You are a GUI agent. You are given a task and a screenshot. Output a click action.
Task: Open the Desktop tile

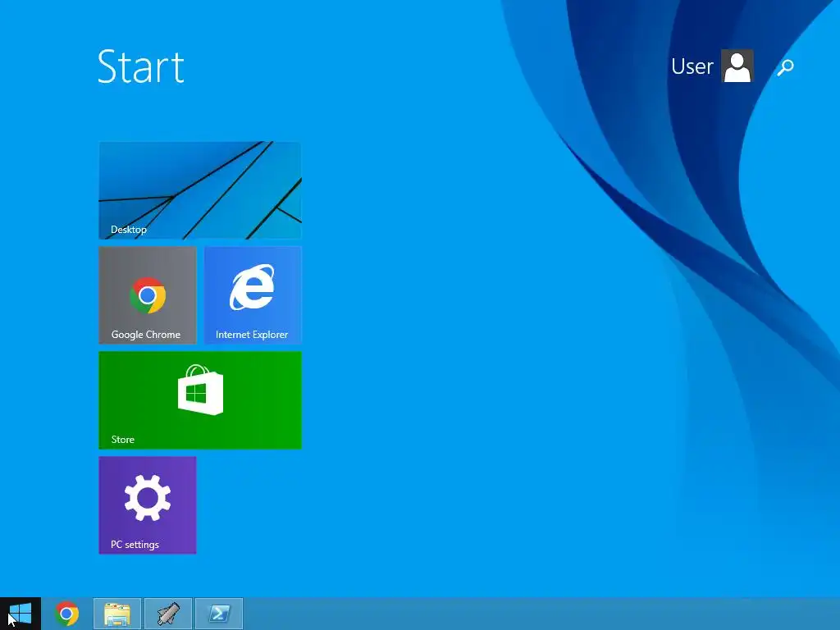point(200,190)
